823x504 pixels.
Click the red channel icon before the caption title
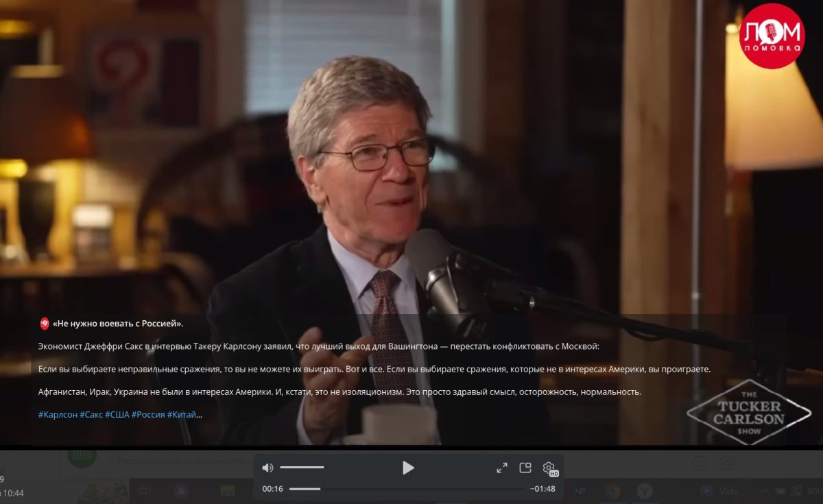click(44, 324)
